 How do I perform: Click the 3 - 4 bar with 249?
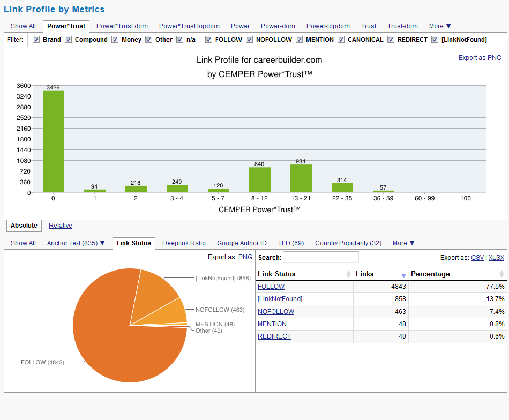(x=177, y=189)
